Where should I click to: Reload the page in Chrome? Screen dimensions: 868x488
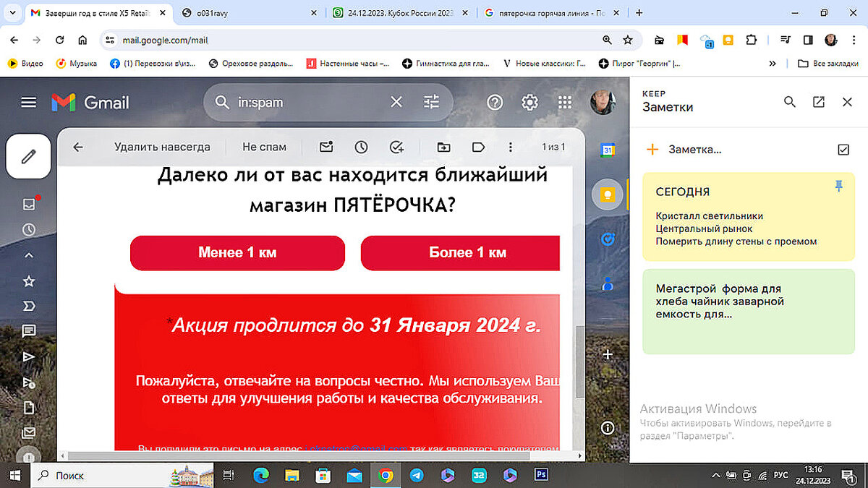coord(59,40)
